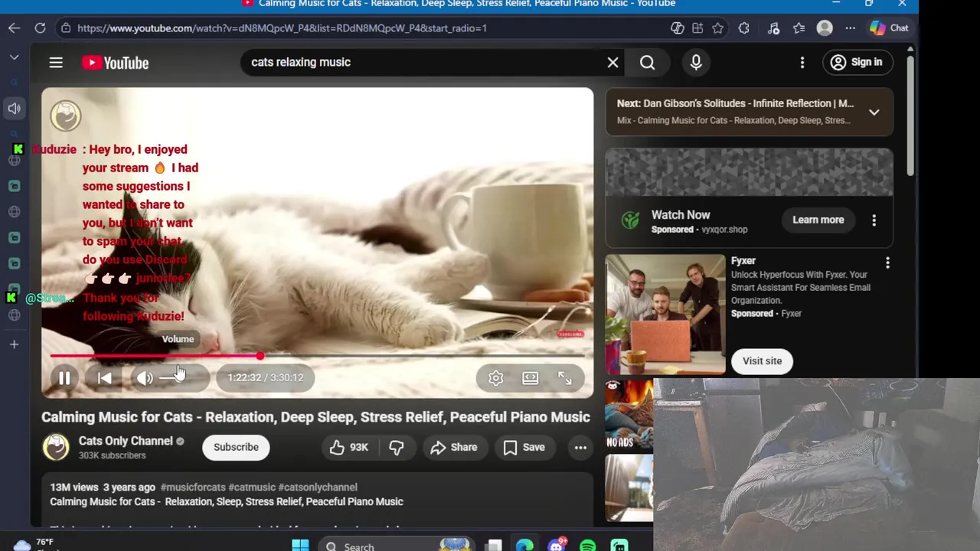Select the tab playing audio

(x=14, y=109)
